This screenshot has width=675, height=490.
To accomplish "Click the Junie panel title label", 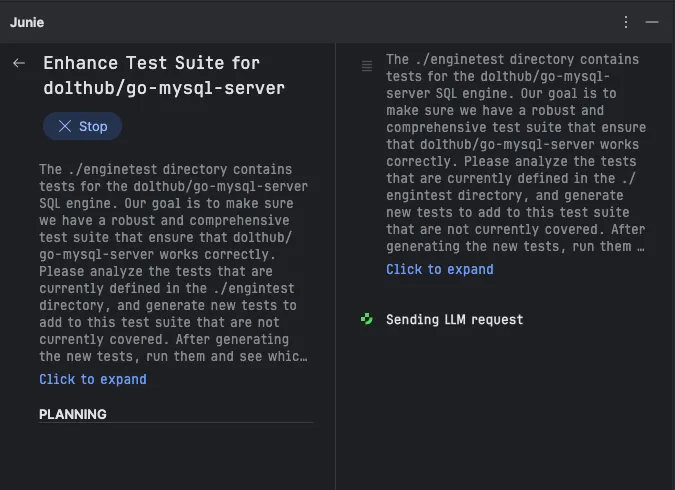I will click(x=27, y=22).
